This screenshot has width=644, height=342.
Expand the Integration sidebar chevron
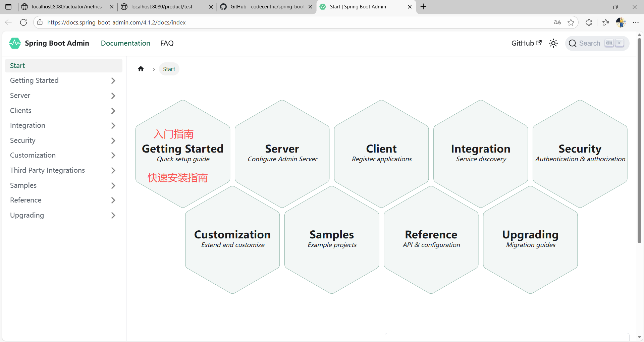point(113,125)
